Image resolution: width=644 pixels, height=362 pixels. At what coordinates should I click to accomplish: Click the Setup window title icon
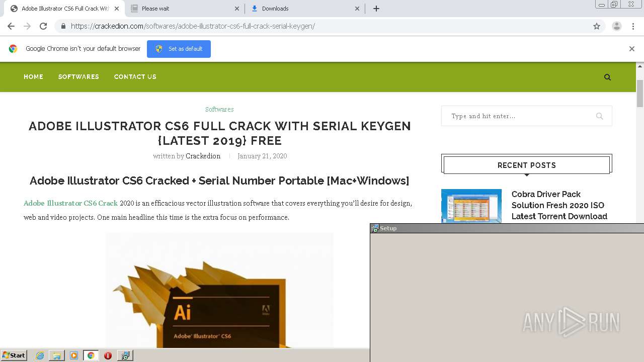point(375,228)
